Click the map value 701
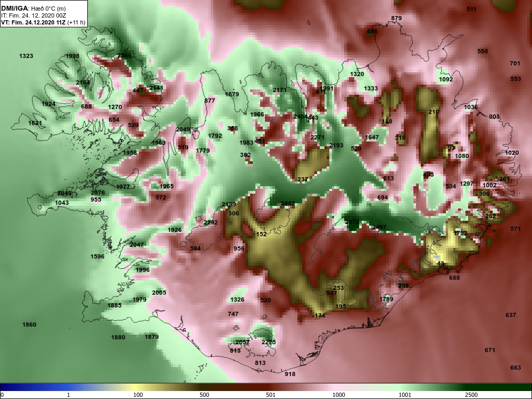The width and height of the screenshot is (532, 399). tap(515, 63)
